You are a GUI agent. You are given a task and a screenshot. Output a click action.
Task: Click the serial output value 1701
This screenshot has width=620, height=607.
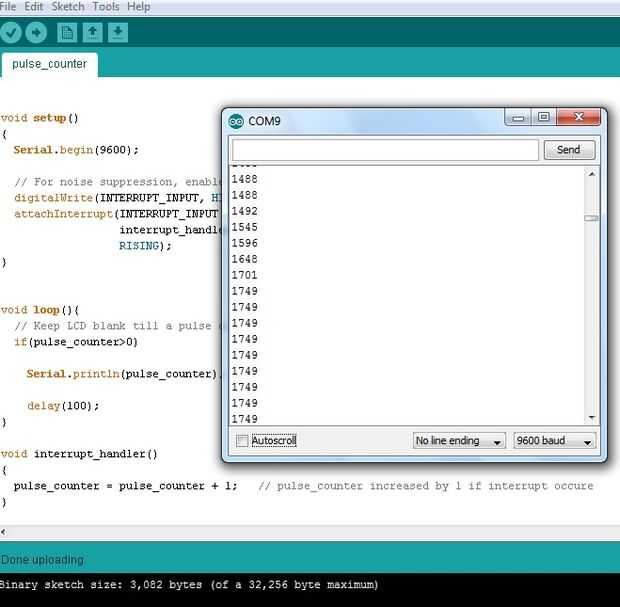pyautogui.click(x=244, y=275)
